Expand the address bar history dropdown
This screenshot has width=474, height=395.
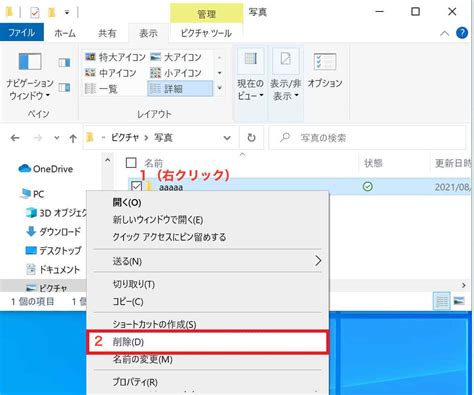tap(227, 138)
